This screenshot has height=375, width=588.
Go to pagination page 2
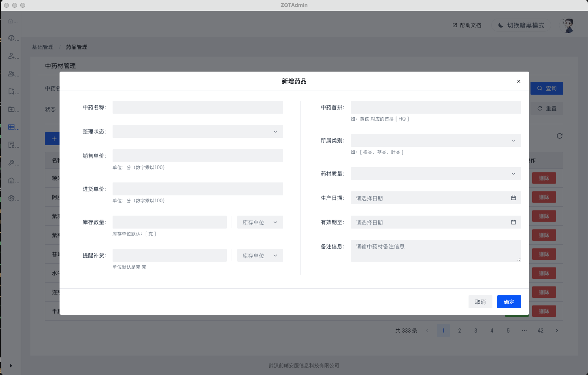tap(460, 331)
